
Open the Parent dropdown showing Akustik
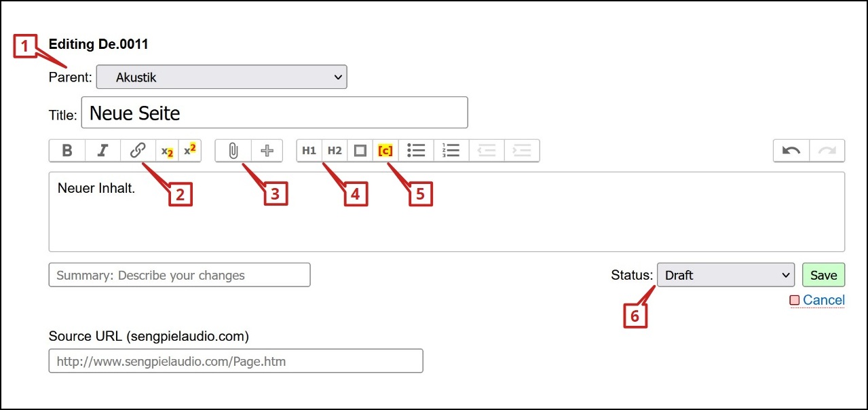tap(221, 77)
